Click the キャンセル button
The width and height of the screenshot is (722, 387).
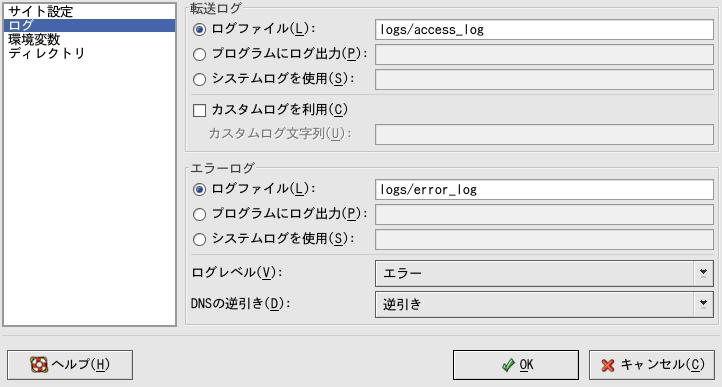click(x=652, y=365)
